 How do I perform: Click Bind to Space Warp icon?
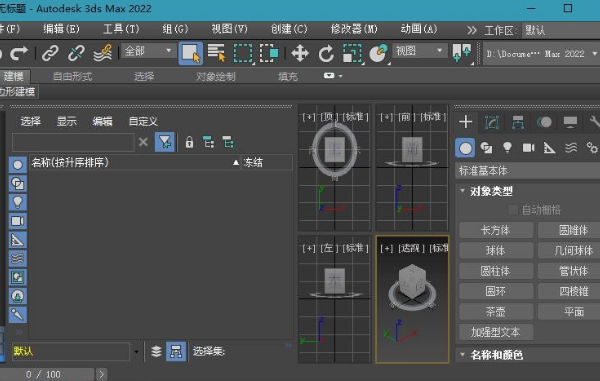103,53
